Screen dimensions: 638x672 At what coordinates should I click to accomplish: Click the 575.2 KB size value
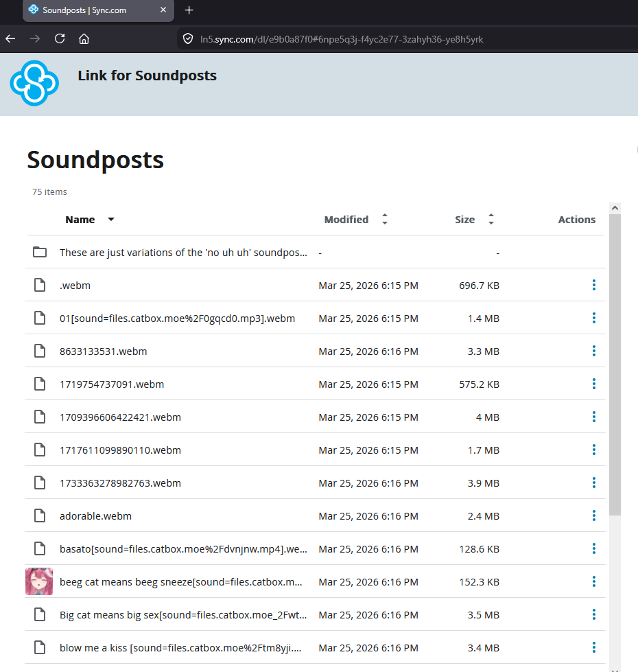pos(479,384)
